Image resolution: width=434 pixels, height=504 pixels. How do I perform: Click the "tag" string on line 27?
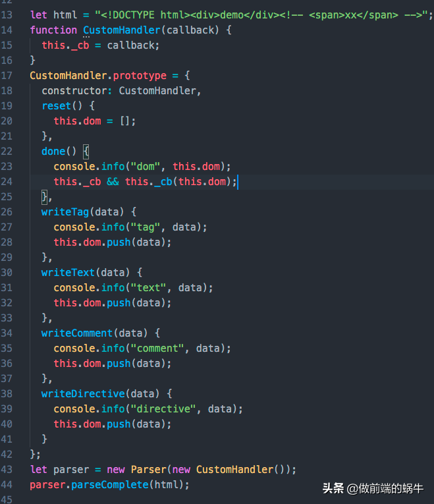coord(146,227)
